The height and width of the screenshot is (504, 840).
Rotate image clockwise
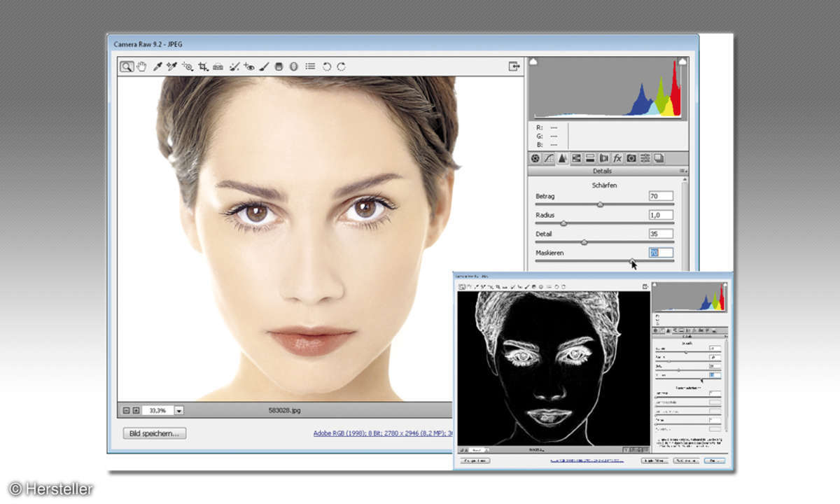pos(342,66)
